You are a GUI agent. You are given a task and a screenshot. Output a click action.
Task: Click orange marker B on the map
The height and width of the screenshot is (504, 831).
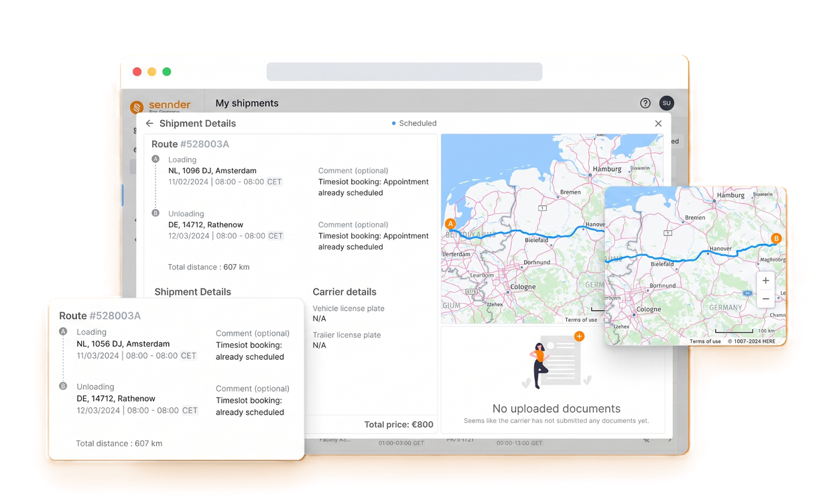point(776,238)
